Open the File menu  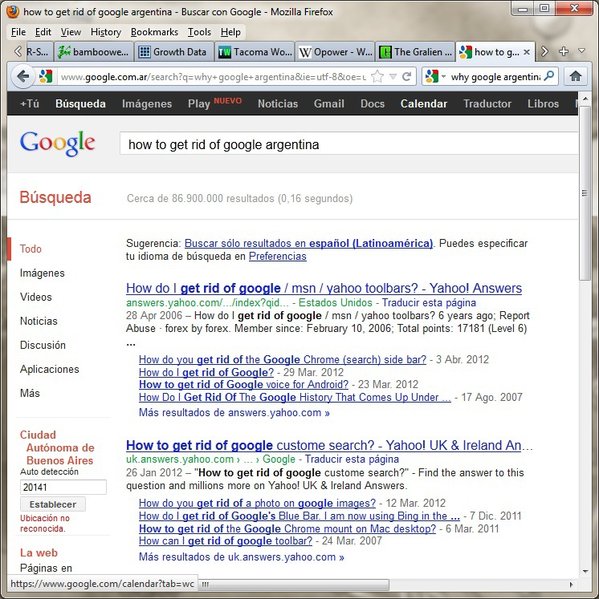(18, 32)
